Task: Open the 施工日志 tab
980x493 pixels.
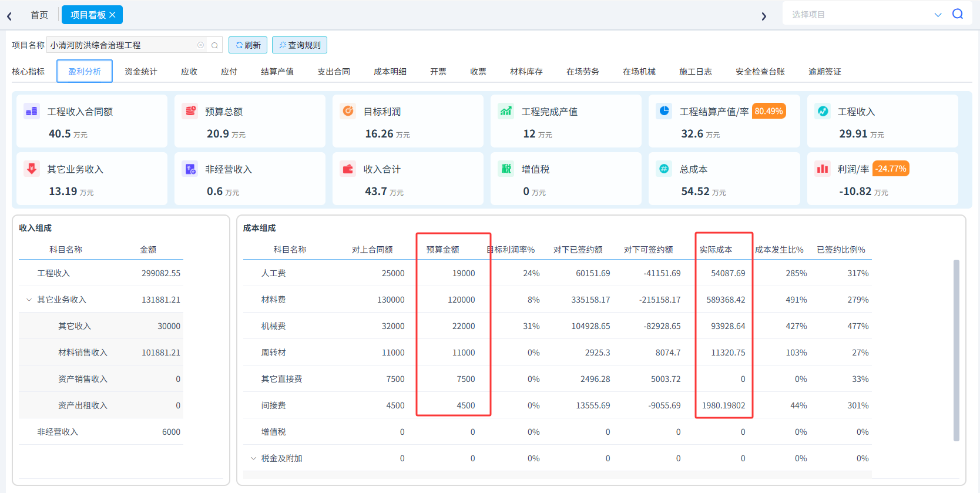Action: click(x=696, y=72)
